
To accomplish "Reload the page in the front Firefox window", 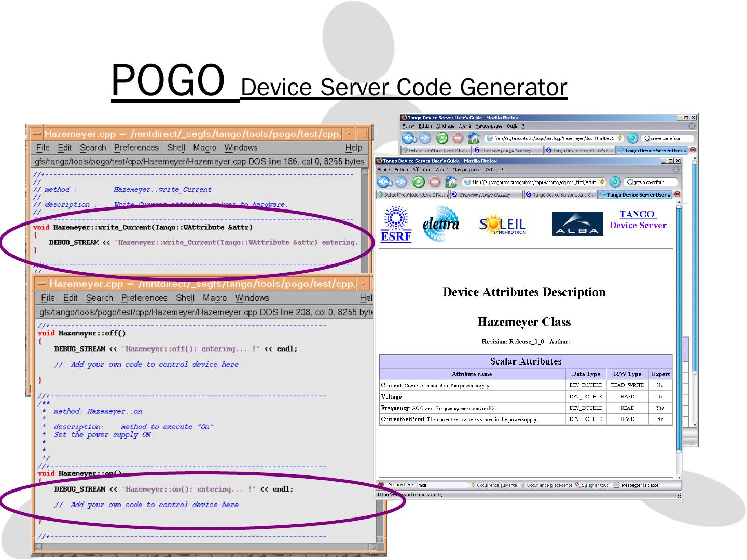I will 419,181.
